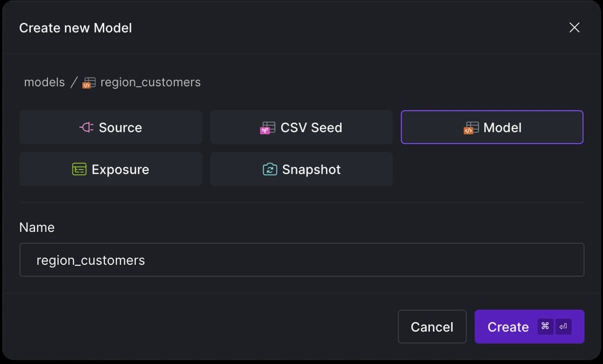
Task: Click the Model table code icon
Action: (471, 128)
